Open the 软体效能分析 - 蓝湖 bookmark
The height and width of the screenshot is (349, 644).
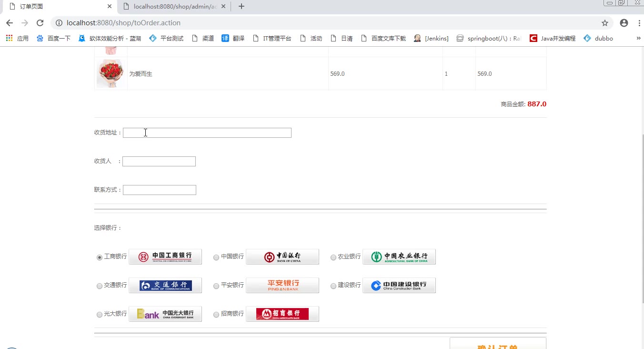click(x=110, y=38)
